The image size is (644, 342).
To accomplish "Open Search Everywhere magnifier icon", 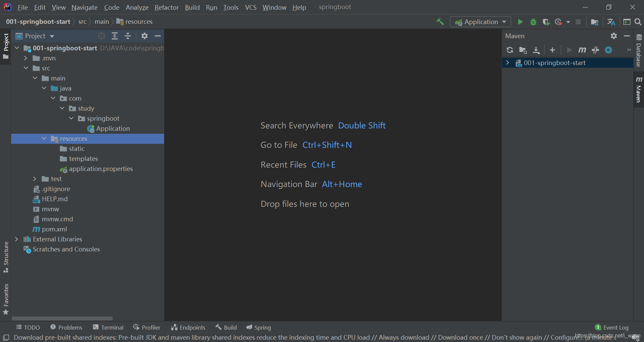I will [x=638, y=22].
